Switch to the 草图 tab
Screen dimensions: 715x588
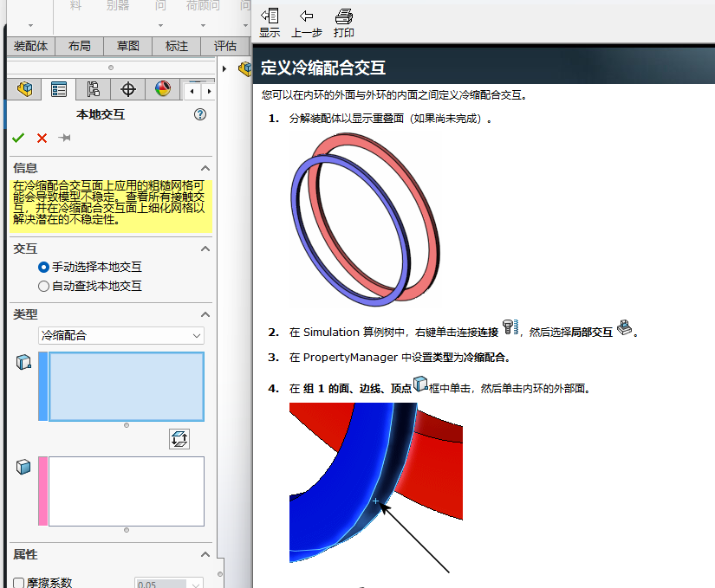(127, 47)
